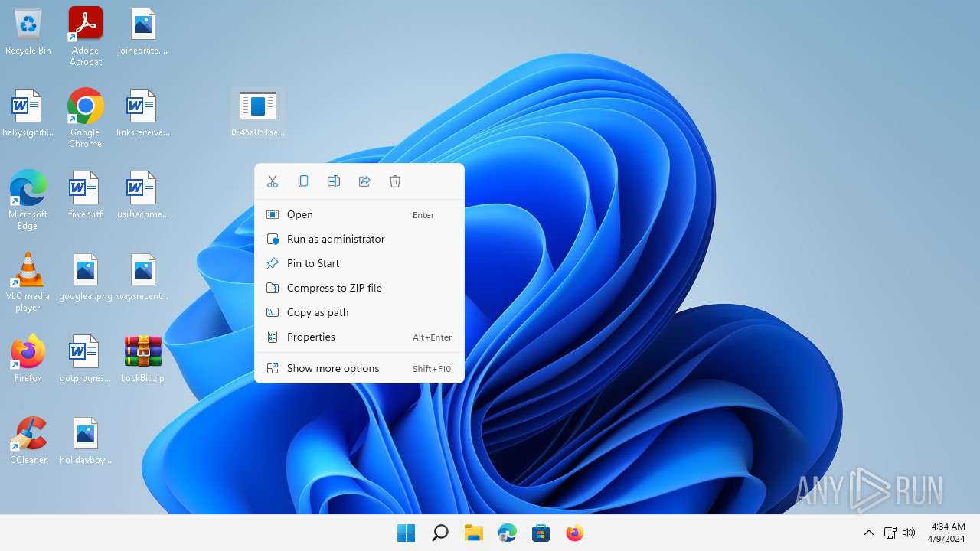
Task: Click the Delete trash icon in context menu
Action: pyautogui.click(x=395, y=181)
